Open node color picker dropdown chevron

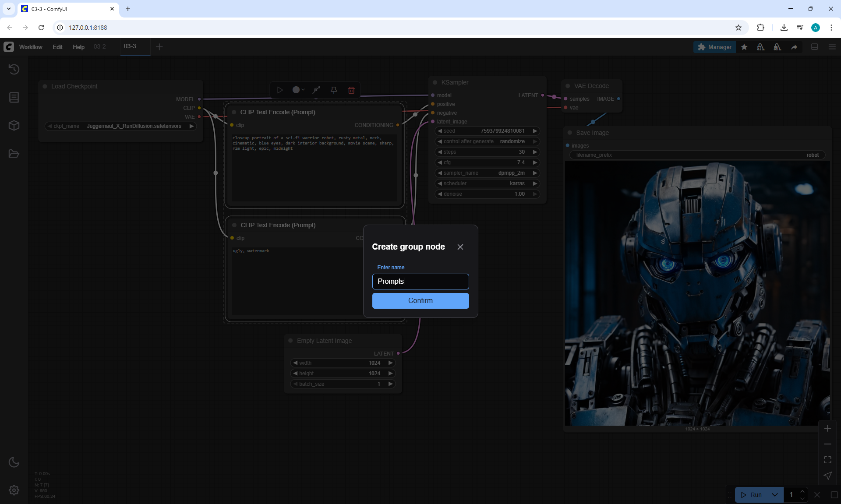tap(303, 90)
